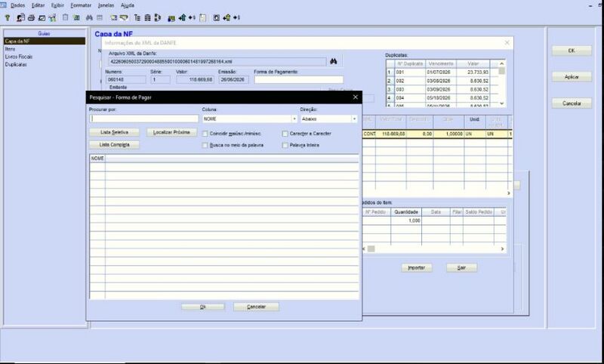This screenshot has height=364, width=604.
Task: Toggle Caracter a Caracter checkbox
Action: coord(285,134)
